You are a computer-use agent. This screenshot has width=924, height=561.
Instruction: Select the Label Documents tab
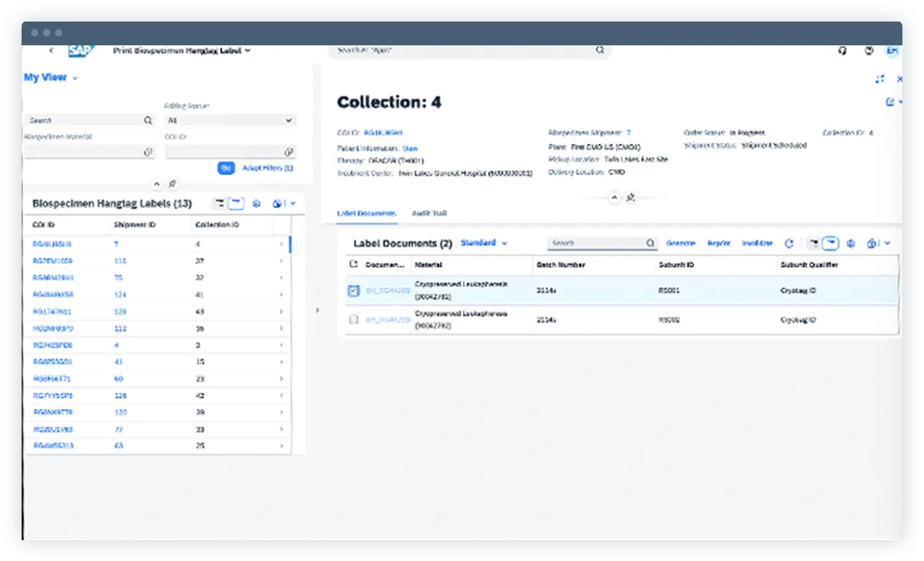point(368,214)
